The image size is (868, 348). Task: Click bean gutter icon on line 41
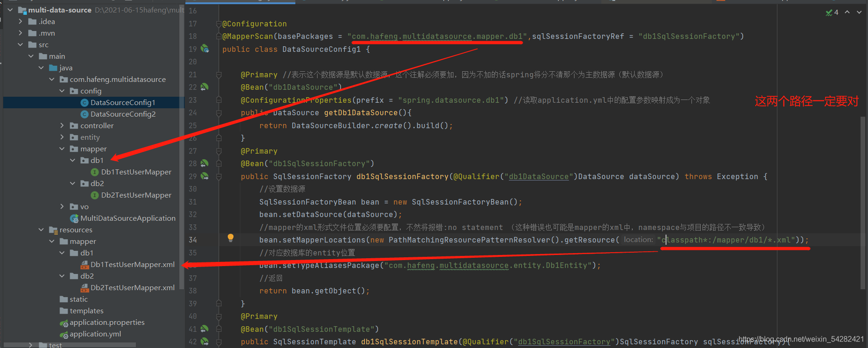[204, 329]
